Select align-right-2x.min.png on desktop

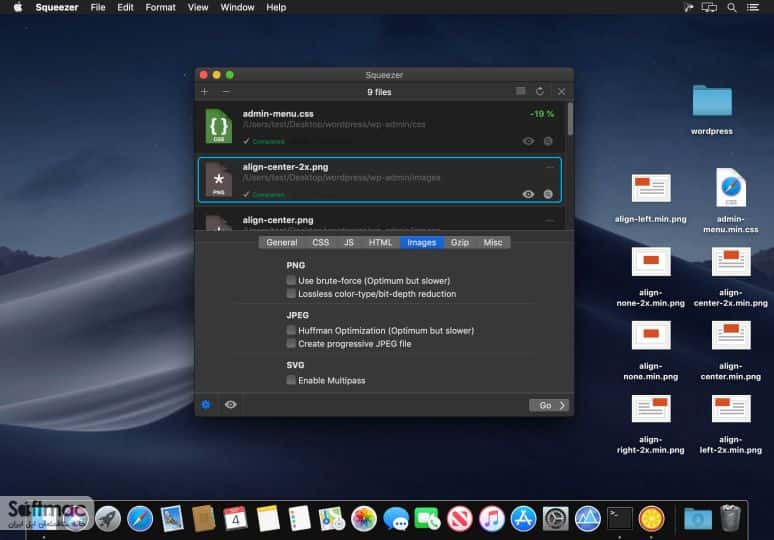pyautogui.click(x=651, y=408)
